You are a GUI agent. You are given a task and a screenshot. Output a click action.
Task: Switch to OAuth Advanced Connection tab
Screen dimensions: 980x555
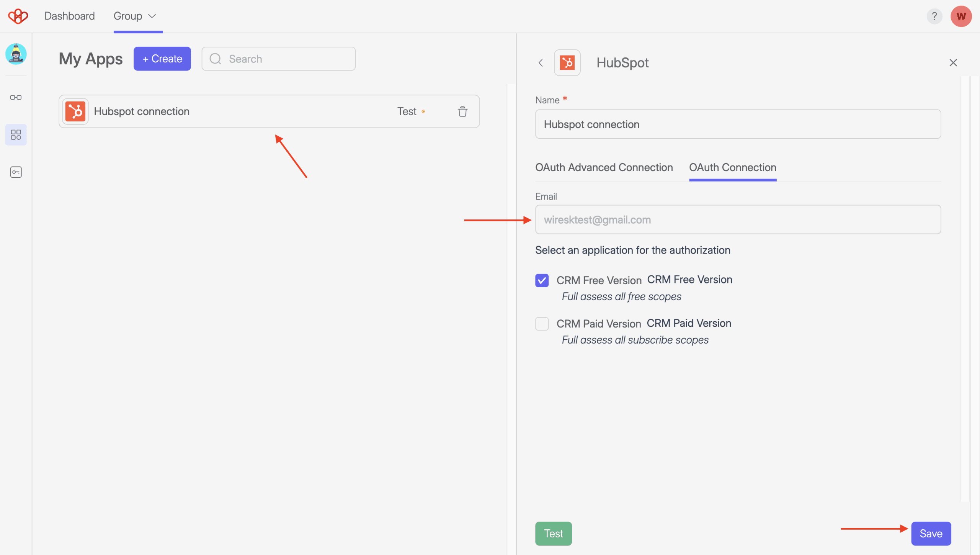click(604, 167)
